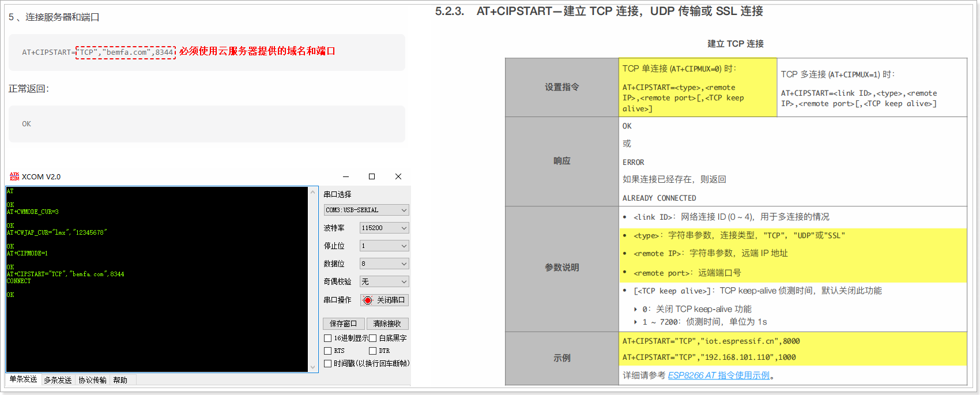
Task: Enable the 16进制显示 hex display checkbox
Action: [327, 338]
